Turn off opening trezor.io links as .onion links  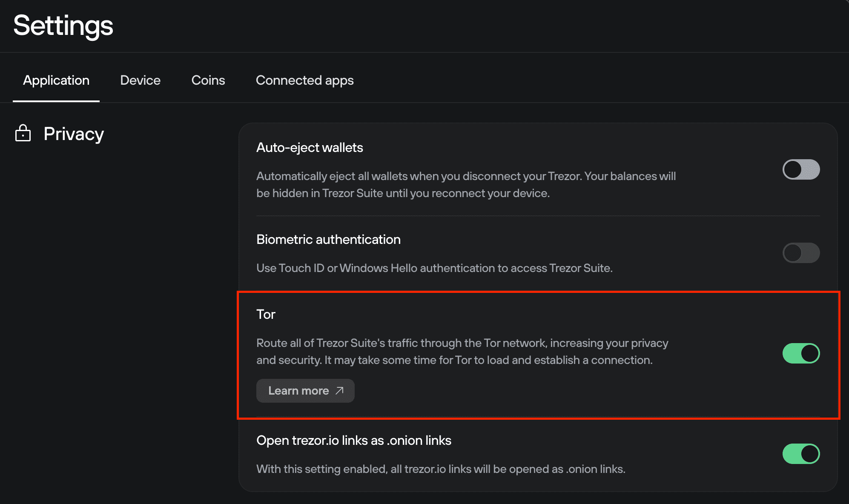(801, 454)
